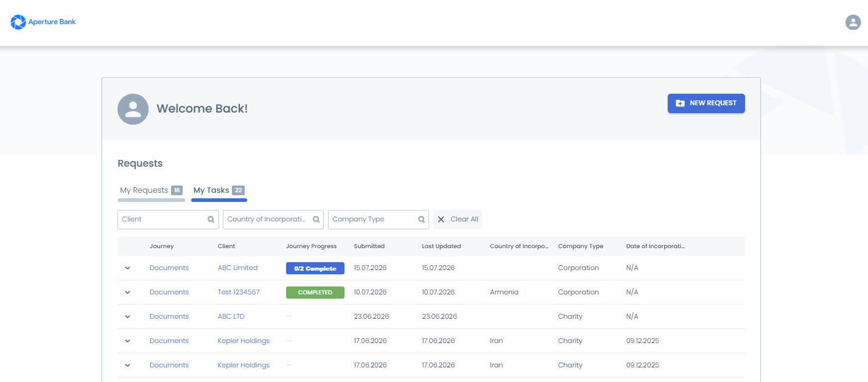Click the folder-plus icon on New Request
The height and width of the screenshot is (382, 868).
681,103
